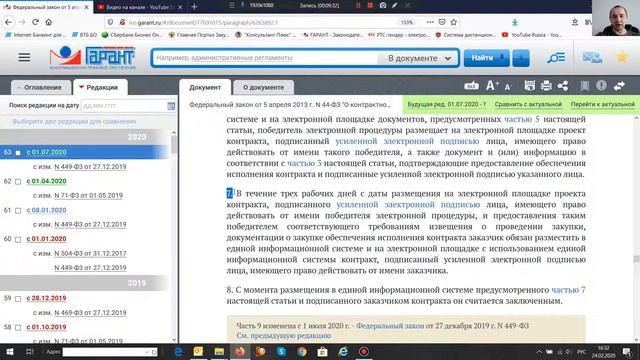Click the 133% zoom level indicator
640x360 pixels.
pyautogui.click(x=407, y=22)
